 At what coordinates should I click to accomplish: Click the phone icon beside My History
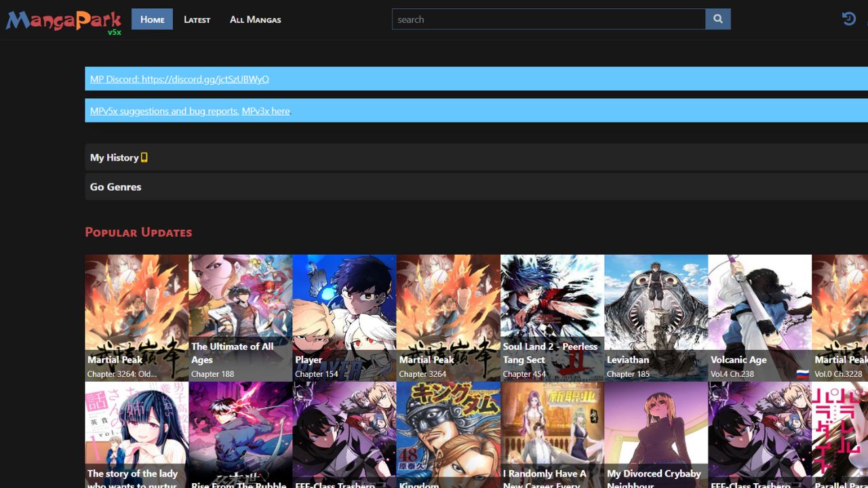(144, 157)
